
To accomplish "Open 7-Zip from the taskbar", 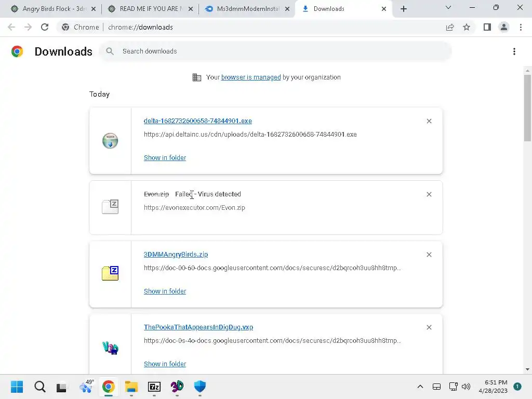I will (154, 387).
